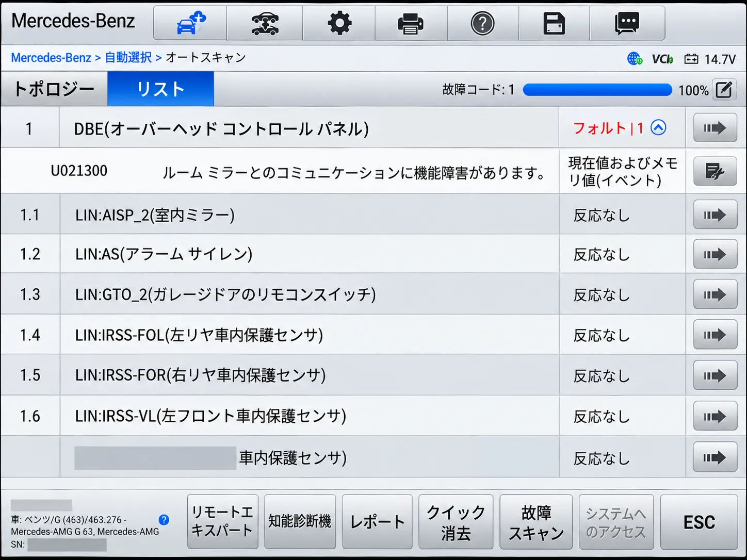Click the blue vehicle info help icon
Viewport: 747px width, 560px height.
pos(164,520)
